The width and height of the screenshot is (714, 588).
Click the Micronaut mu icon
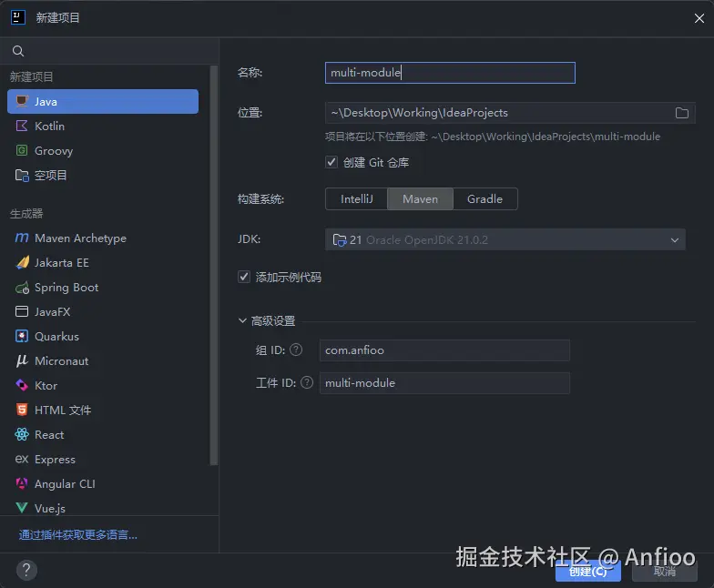(22, 360)
